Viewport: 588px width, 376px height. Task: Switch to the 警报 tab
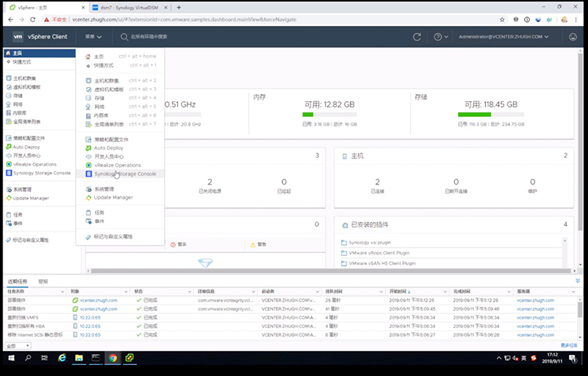(43, 281)
